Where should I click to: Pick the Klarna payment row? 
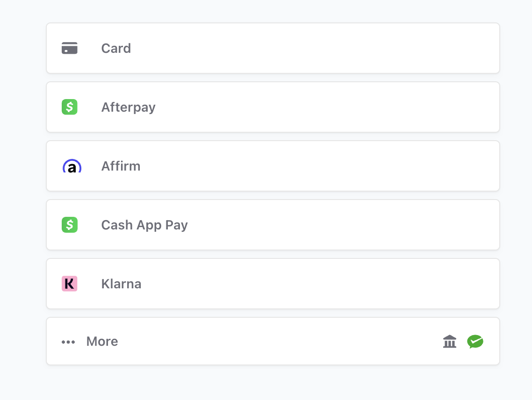(273, 284)
